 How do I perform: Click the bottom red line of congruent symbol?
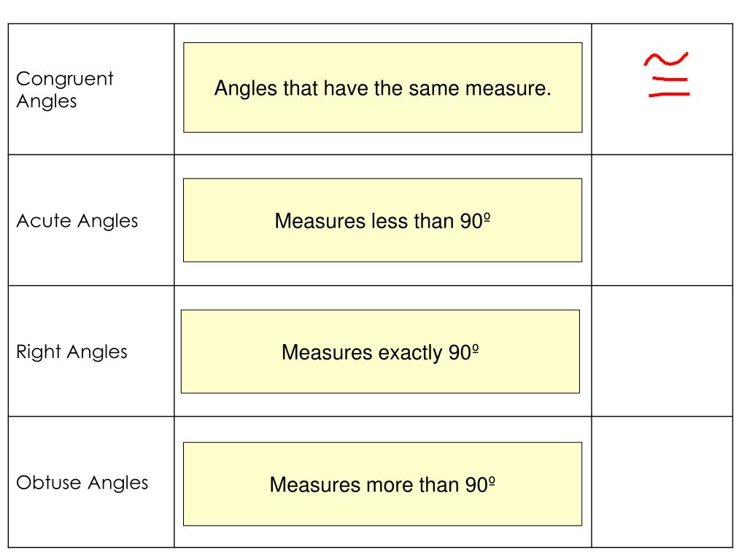669,94
